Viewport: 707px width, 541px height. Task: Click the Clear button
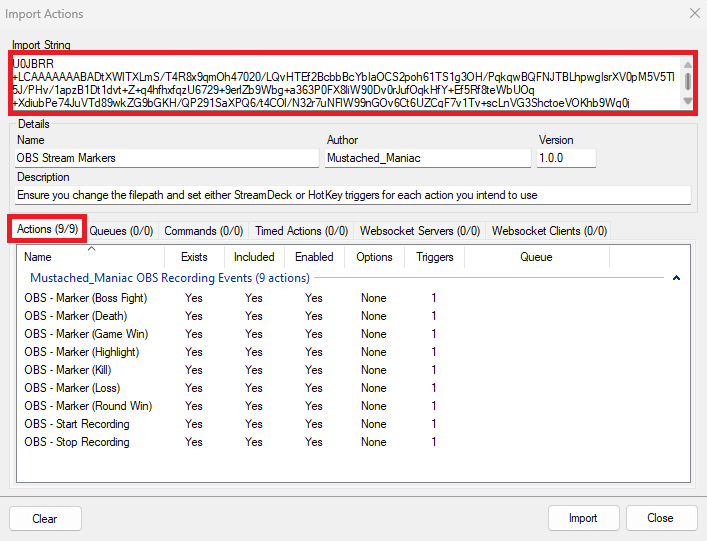(45, 518)
